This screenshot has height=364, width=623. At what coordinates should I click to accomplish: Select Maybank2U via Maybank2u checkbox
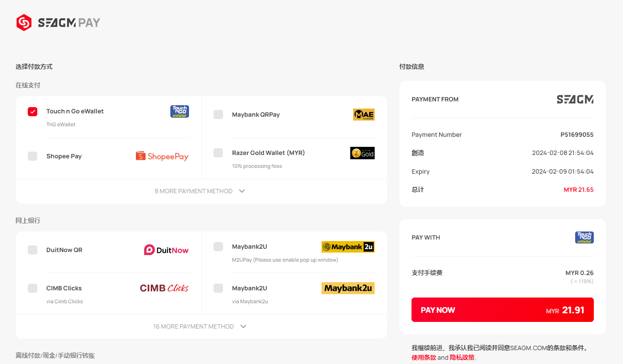[218, 288]
